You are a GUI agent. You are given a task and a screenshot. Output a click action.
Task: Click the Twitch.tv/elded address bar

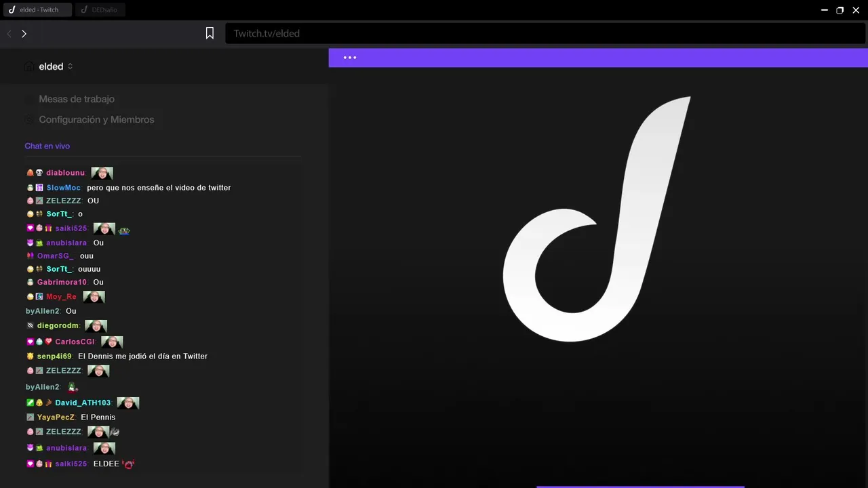click(x=545, y=33)
